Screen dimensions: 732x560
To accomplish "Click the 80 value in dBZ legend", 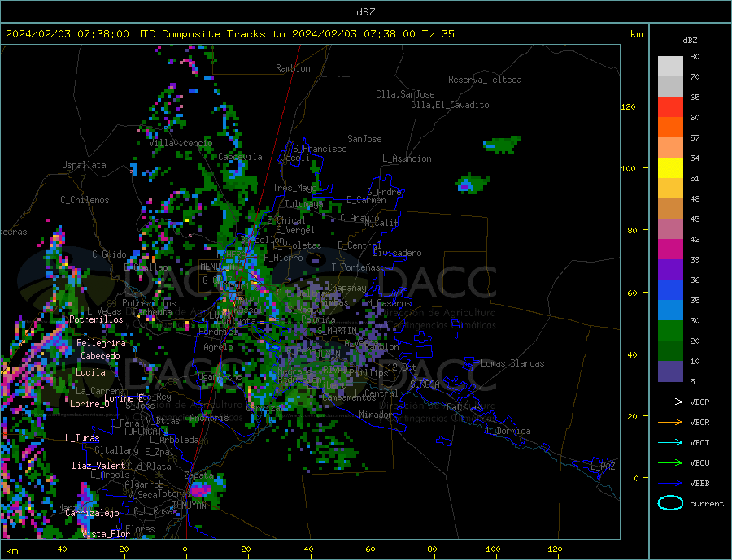I will [695, 56].
